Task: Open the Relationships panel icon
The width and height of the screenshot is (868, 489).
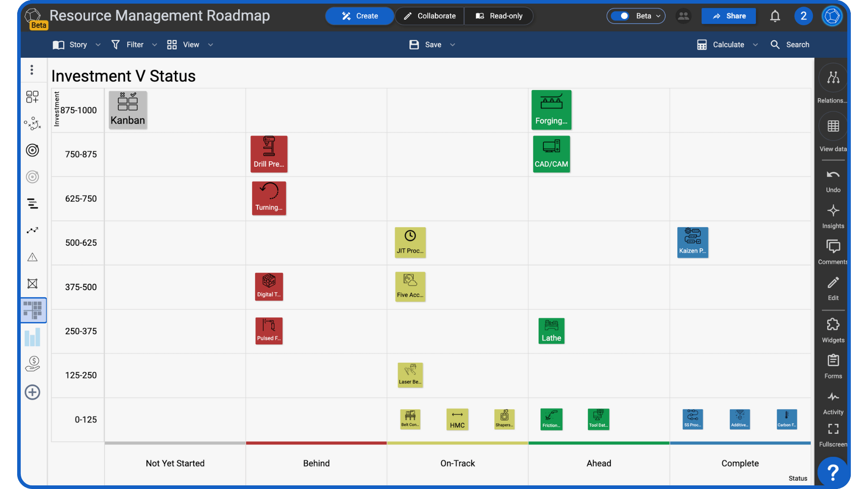Action: tap(833, 78)
